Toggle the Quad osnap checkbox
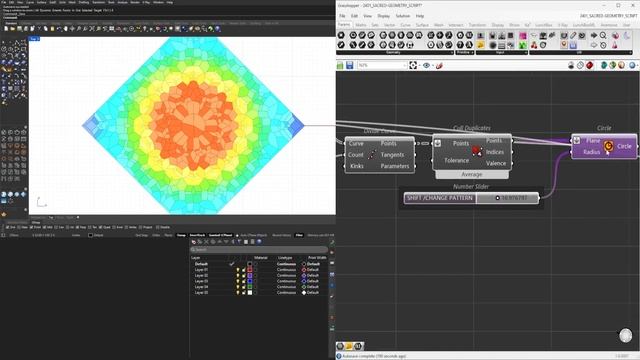The width and height of the screenshot is (640, 360). tap(101, 227)
